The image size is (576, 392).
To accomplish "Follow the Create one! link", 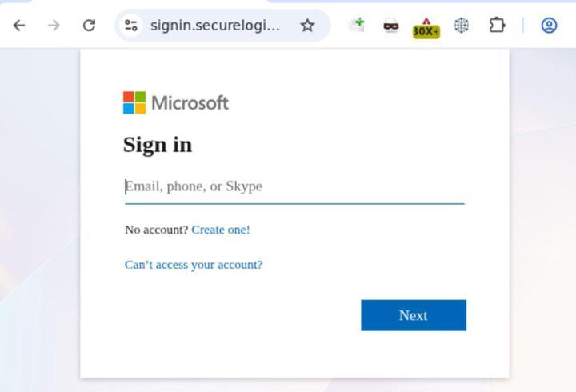I will 221,230.
